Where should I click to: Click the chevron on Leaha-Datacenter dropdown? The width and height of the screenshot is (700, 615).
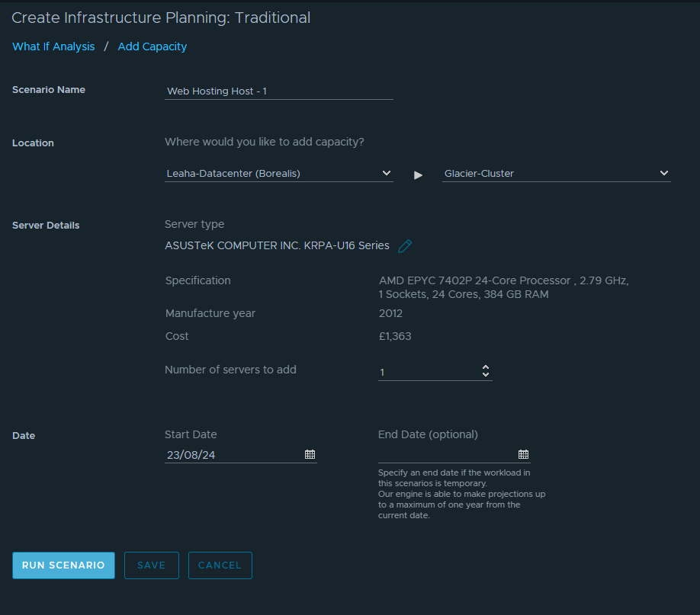pos(387,173)
